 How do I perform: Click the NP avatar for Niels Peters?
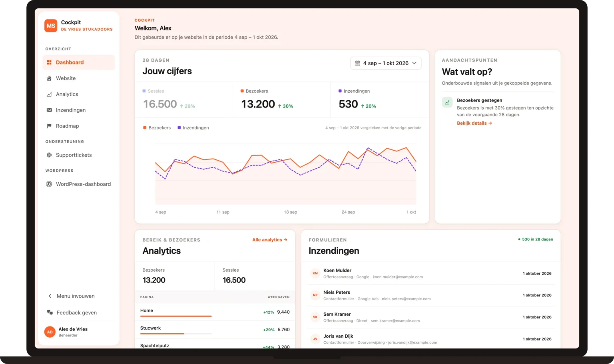(315, 295)
